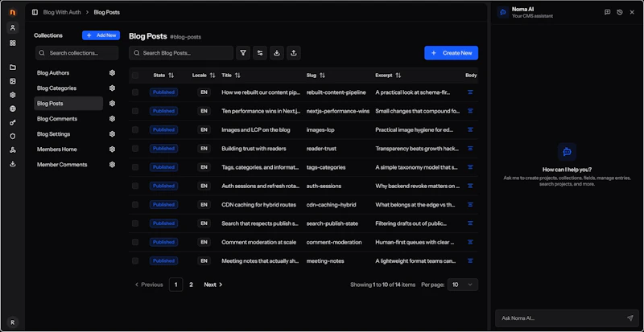Check the auth-sessions row checkbox
Screen dimensions: 644x332
coord(135,186)
